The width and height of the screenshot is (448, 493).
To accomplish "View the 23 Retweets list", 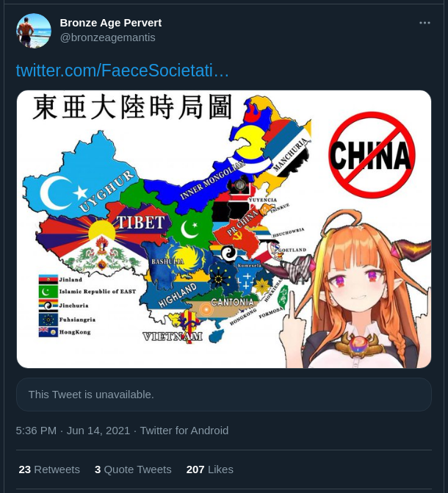I will (x=49, y=469).
